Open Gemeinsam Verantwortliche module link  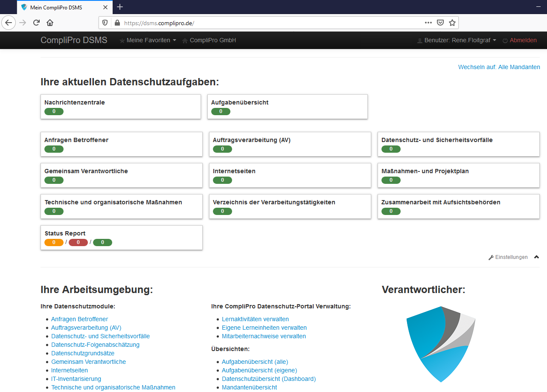[88, 362]
